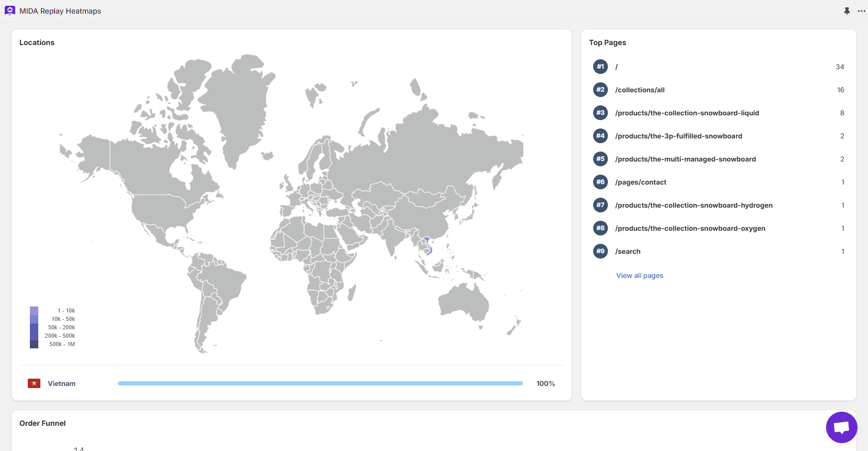868x451 pixels.
Task: Pin the app using the pin icon
Action: tap(846, 11)
